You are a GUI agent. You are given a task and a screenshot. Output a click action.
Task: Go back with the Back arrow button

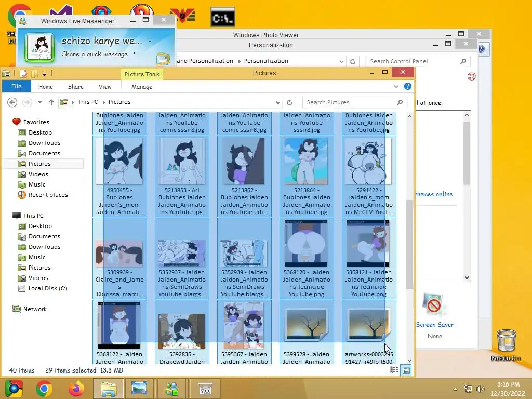click(12, 102)
